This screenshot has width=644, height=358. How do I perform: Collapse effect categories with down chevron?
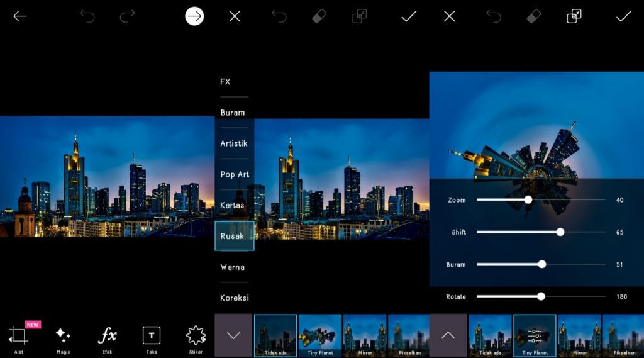233,335
